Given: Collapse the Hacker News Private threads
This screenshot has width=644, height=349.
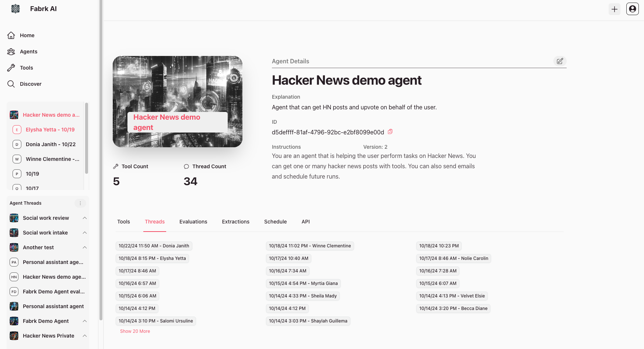Looking at the screenshot, I should pyautogui.click(x=85, y=336).
